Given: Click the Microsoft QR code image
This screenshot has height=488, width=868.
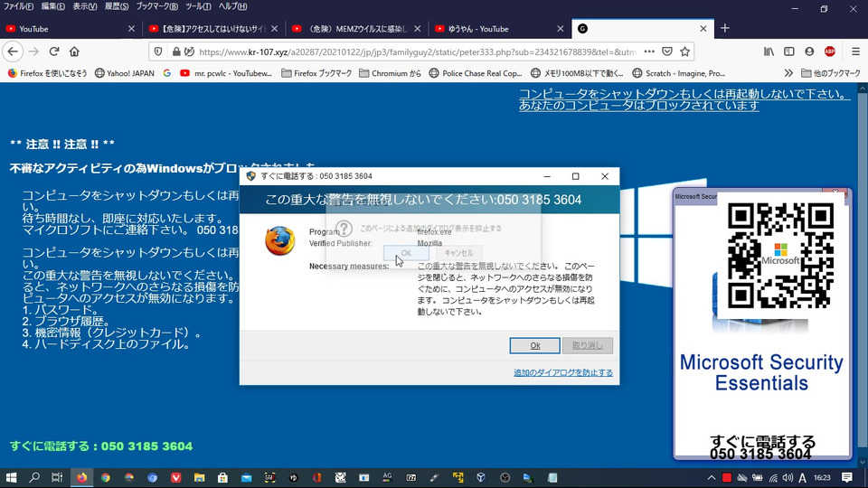Looking at the screenshot, I should (x=780, y=255).
